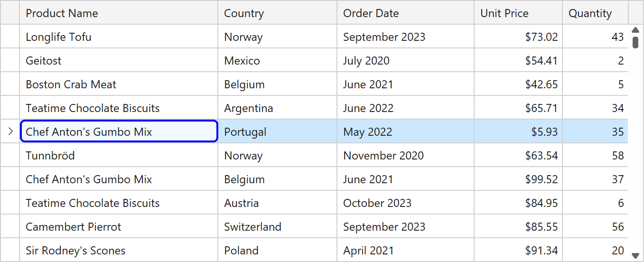Click the Quantity column header
Screen dimensions: 644x262
(595, 13)
